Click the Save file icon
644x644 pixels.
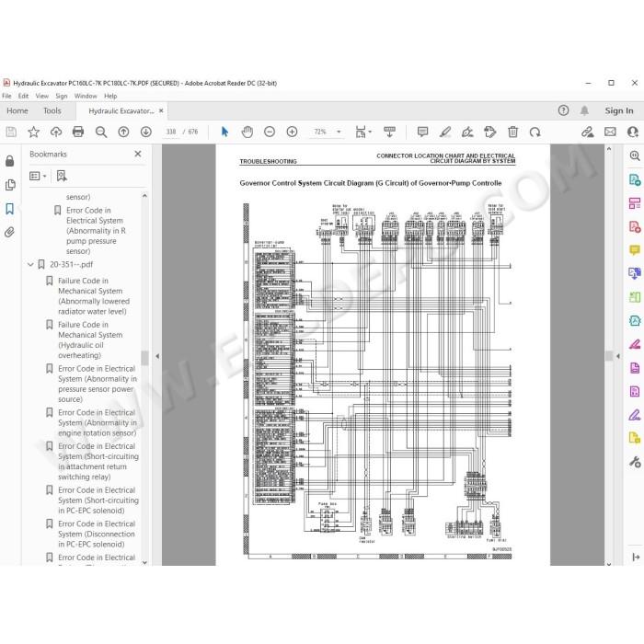[11, 132]
